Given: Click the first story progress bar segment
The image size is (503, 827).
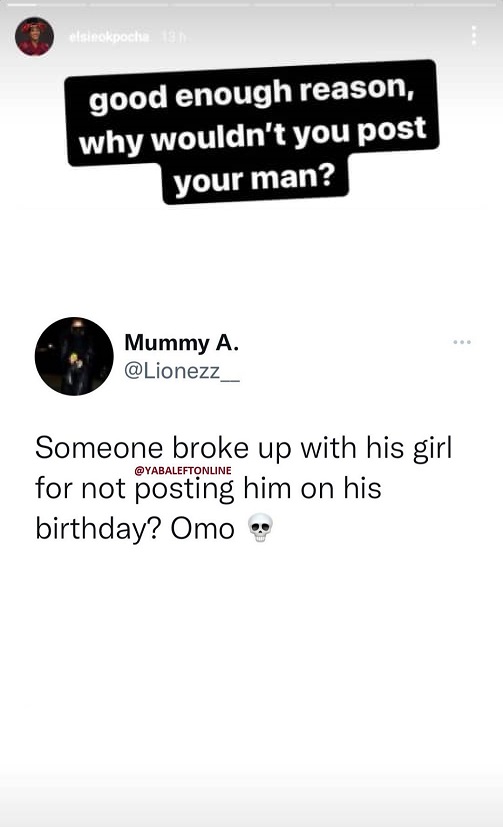Looking at the screenshot, I should 45,5.
